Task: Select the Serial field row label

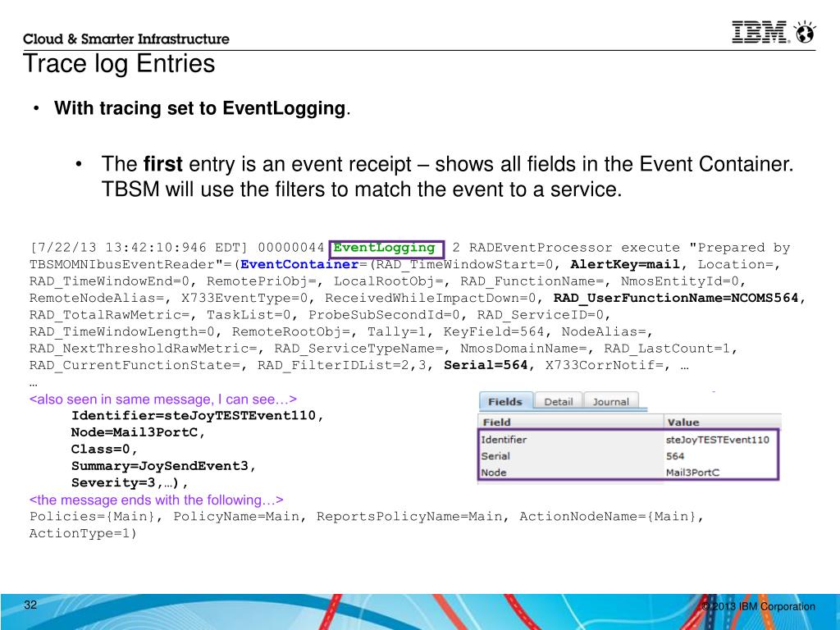Action: (x=495, y=456)
